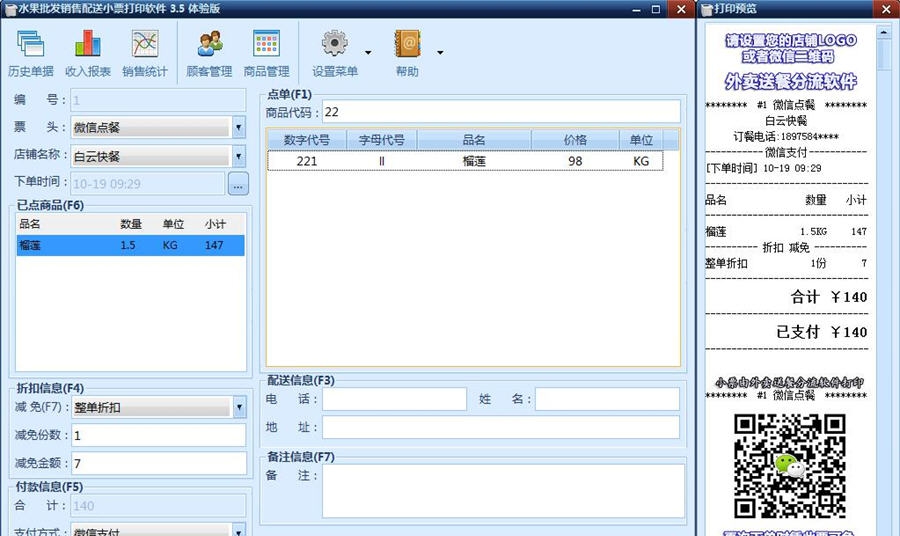The height and width of the screenshot is (536, 900).
Task: Click the 合计 field showing 140
Action: [158, 506]
